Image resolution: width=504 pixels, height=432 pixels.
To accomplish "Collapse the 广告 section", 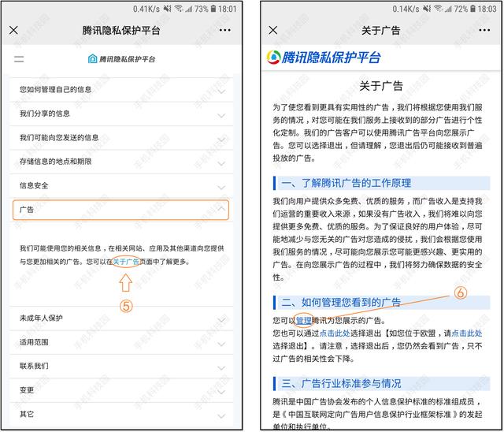I will pyautogui.click(x=221, y=210).
